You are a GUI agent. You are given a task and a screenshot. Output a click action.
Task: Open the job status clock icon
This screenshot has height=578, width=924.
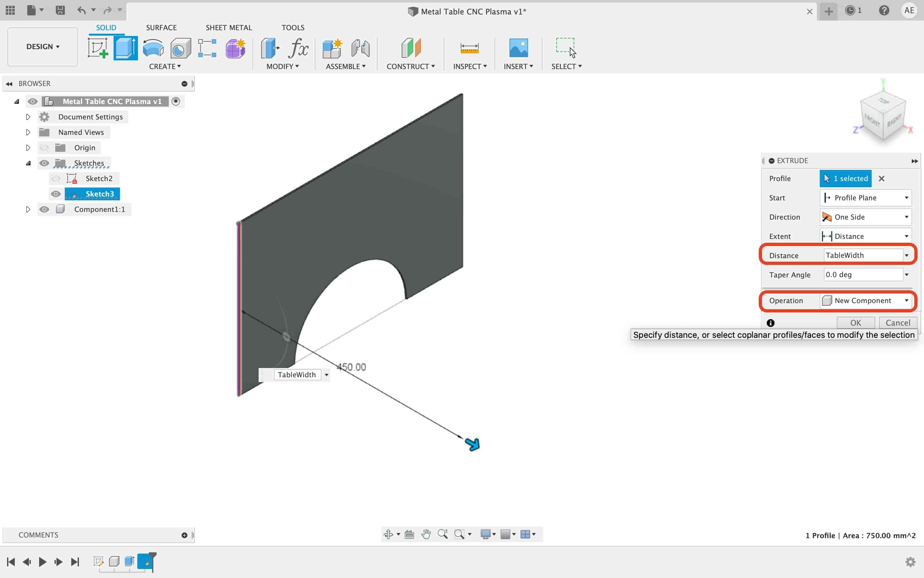tap(850, 10)
